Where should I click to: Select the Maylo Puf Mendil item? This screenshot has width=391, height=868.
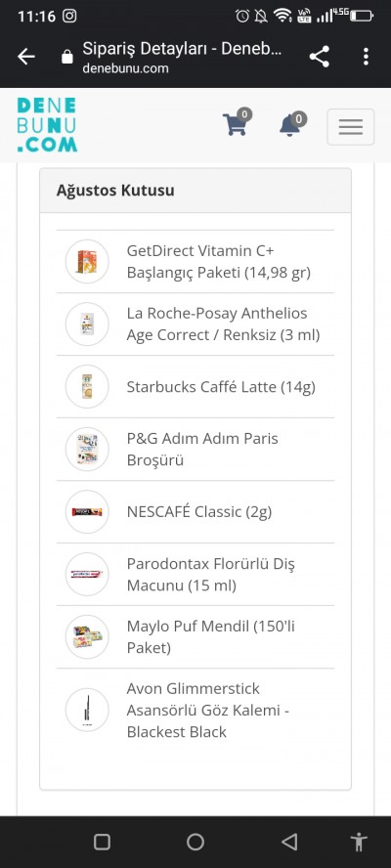coord(195,637)
